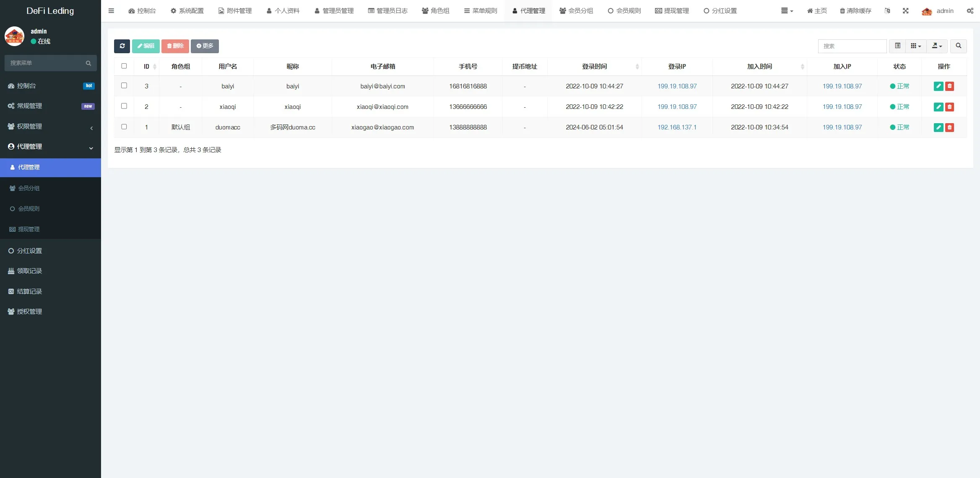Click the red delete icon for xiaoqi row
The height and width of the screenshot is (478, 980).
949,107
